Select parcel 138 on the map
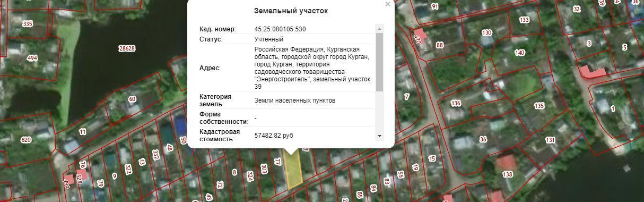The image size is (644, 202). pos(508,174)
